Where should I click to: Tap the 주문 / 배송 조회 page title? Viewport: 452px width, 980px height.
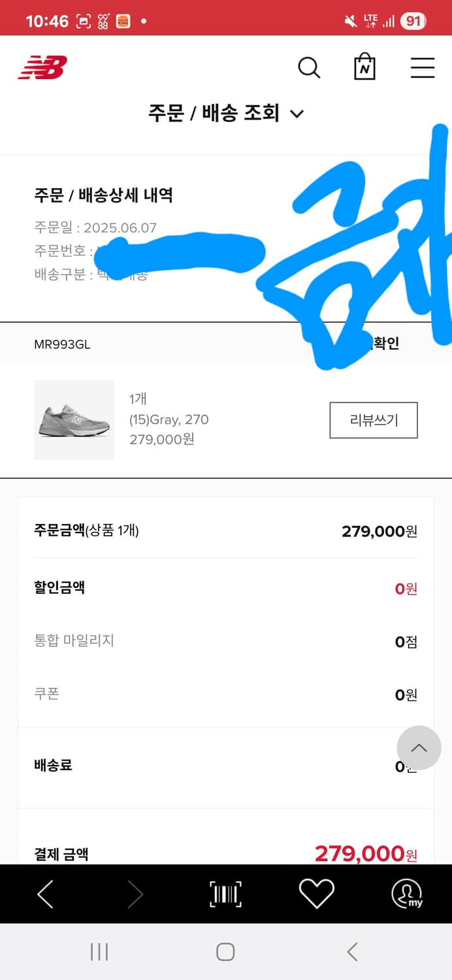(x=214, y=113)
